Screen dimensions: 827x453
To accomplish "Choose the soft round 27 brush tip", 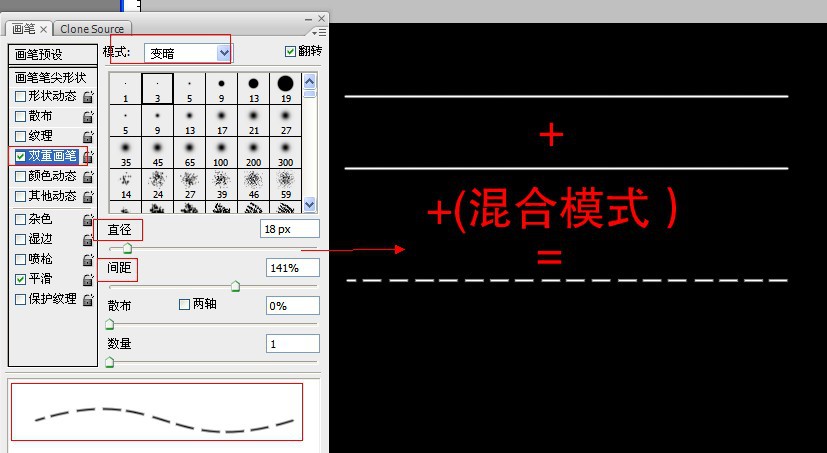I will click(x=285, y=121).
